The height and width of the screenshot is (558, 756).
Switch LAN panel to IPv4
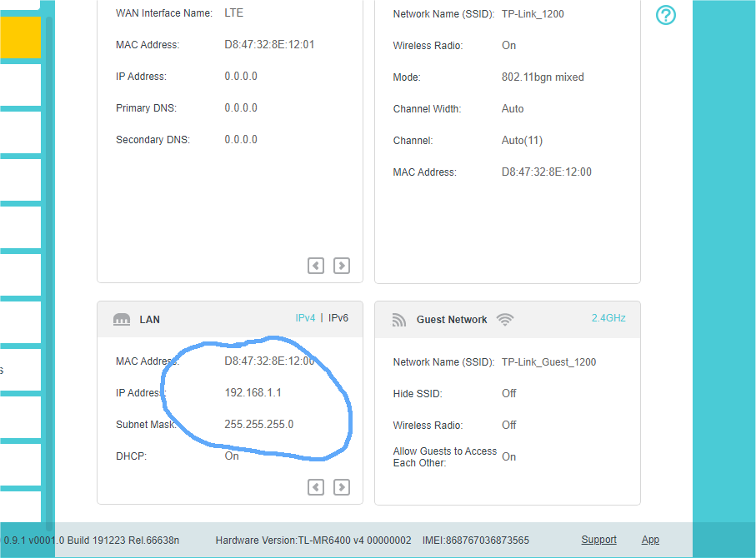coord(305,318)
